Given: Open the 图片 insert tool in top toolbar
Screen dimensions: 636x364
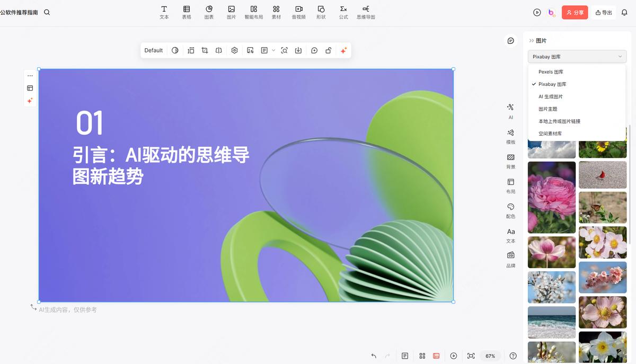Looking at the screenshot, I should (x=231, y=12).
